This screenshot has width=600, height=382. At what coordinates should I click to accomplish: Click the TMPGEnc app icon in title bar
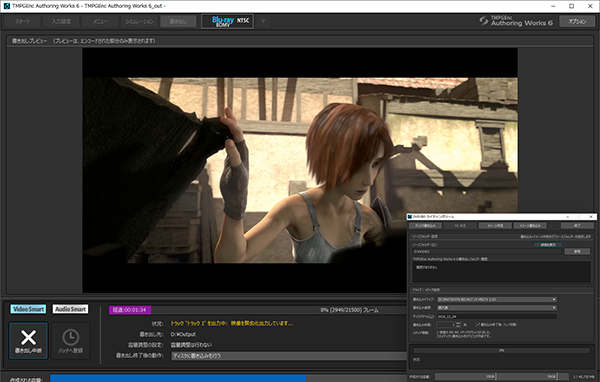(x=7, y=6)
